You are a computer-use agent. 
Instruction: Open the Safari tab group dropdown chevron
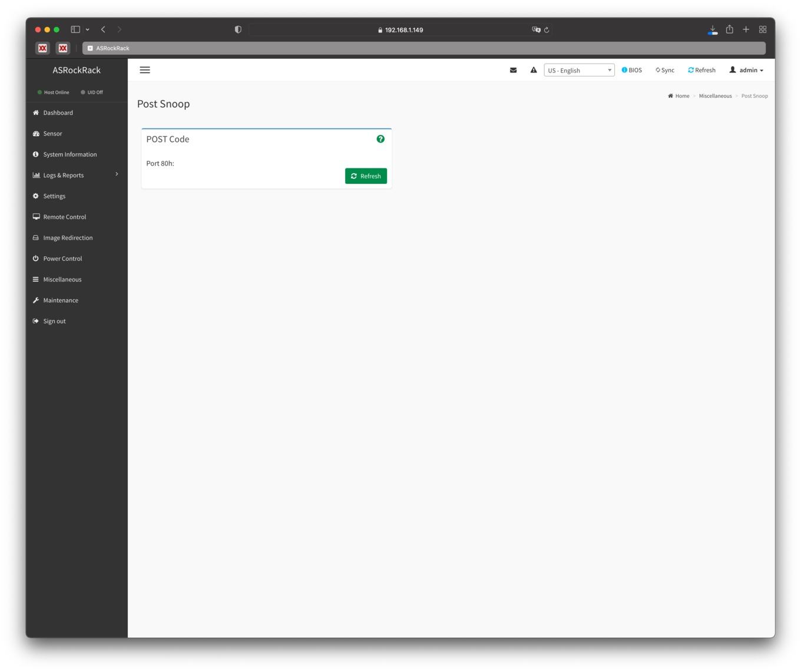tap(87, 29)
